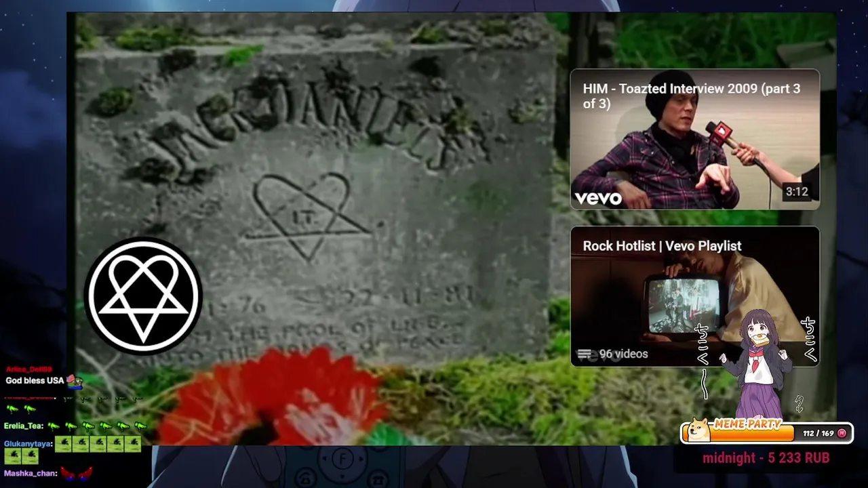Click the Glukanytaya username in chat
The height and width of the screenshot is (488, 868).
[28, 444]
